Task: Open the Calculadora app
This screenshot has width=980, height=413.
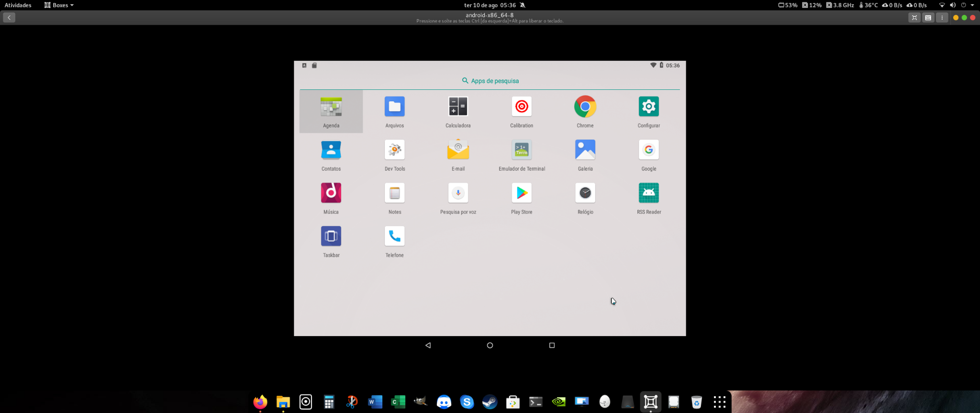Action: pyautogui.click(x=458, y=111)
